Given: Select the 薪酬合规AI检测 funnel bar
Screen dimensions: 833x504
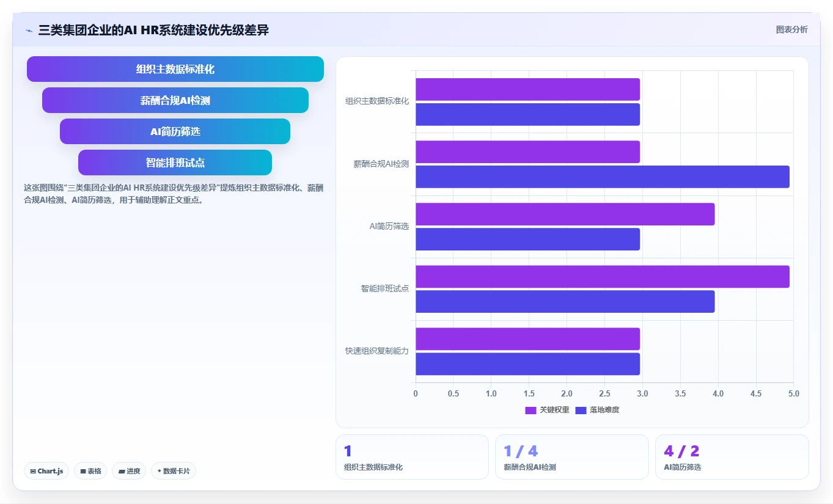Looking at the screenshot, I should tap(175, 100).
